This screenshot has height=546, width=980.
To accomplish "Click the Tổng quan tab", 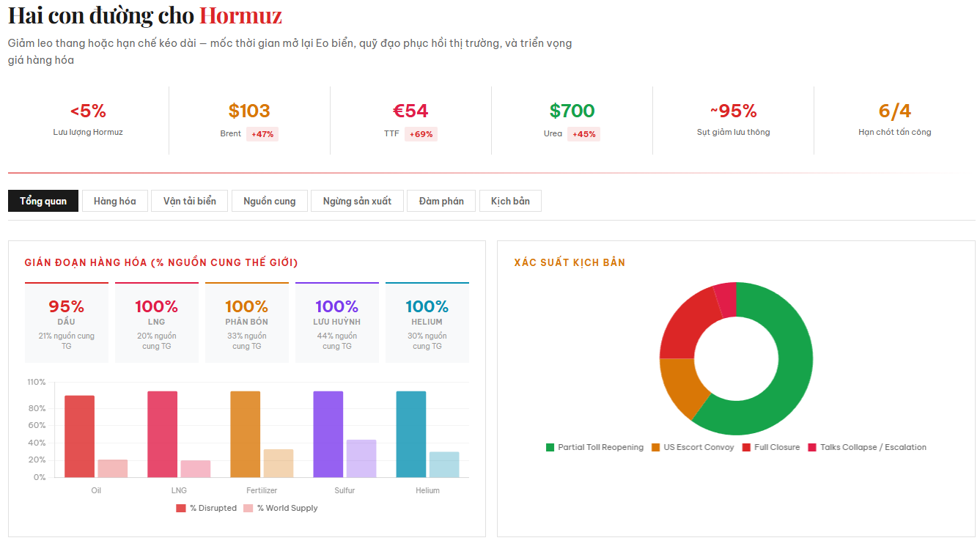I will coord(43,201).
